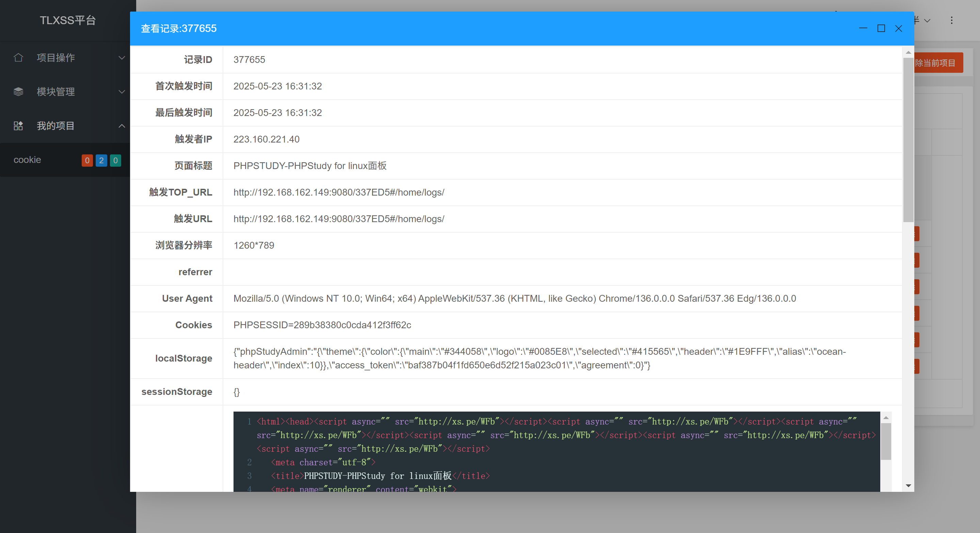The height and width of the screenshot is (533, 980).
Task: Click code block scrollbar up arrow
Action: pos(886,418)
